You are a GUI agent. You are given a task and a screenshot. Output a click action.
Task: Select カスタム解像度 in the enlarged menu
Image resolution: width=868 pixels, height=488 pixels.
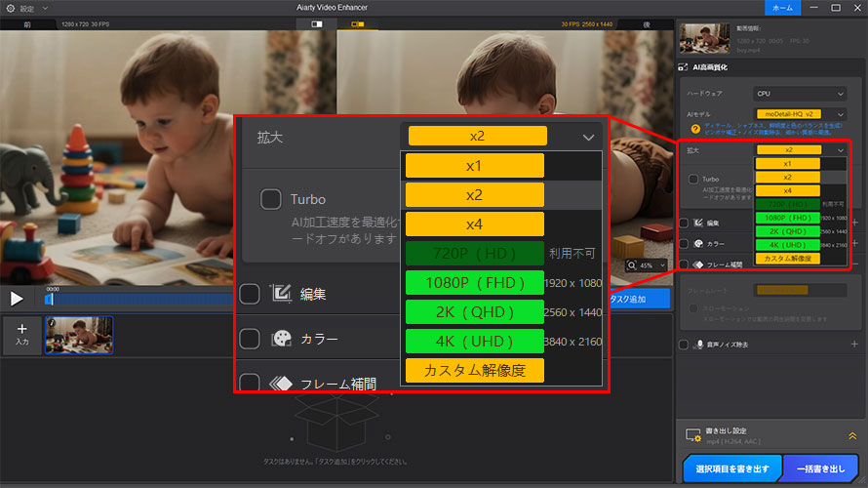474,371
